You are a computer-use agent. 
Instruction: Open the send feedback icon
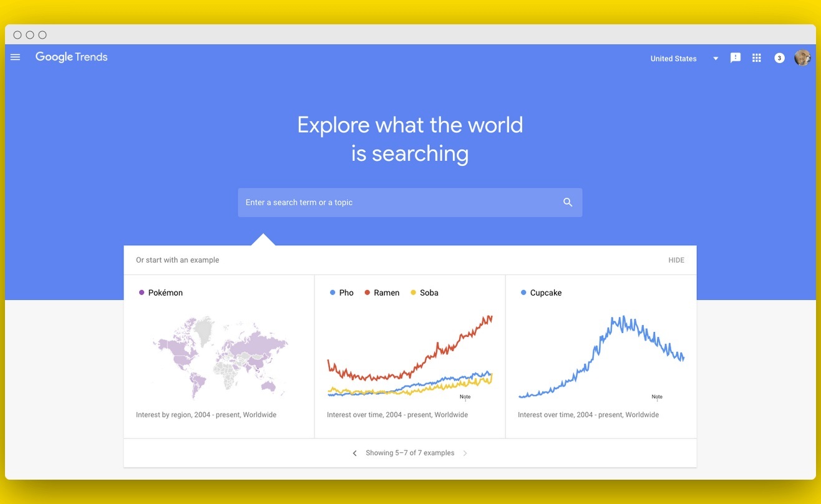(736, 58)
